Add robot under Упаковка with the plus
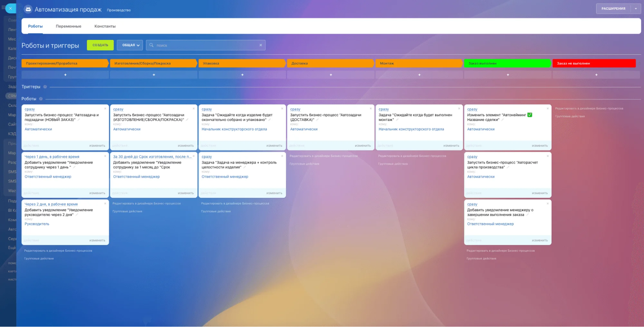The width and height of the screenshot is (644, 327). (242, 75)
